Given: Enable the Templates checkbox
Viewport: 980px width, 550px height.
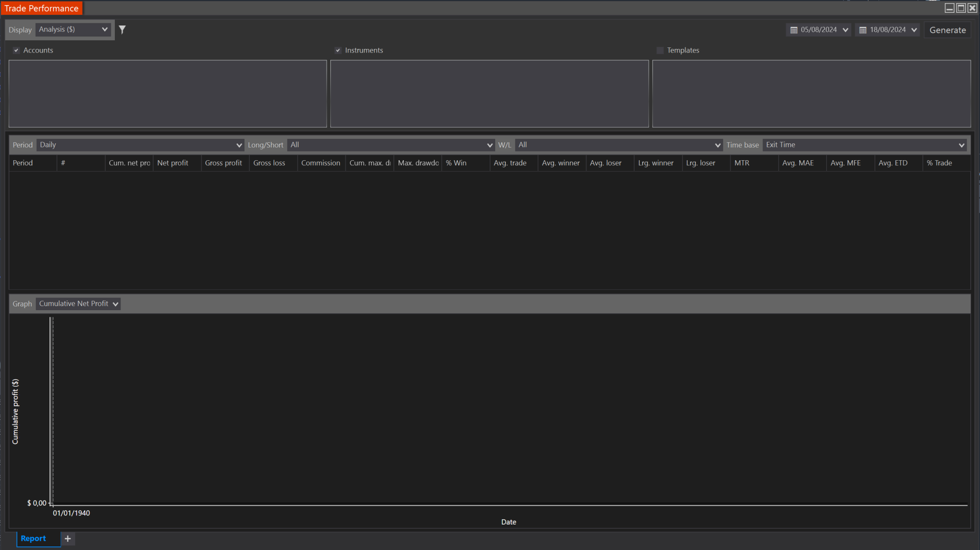Looking at the screenshot, I should coord(660,51).
